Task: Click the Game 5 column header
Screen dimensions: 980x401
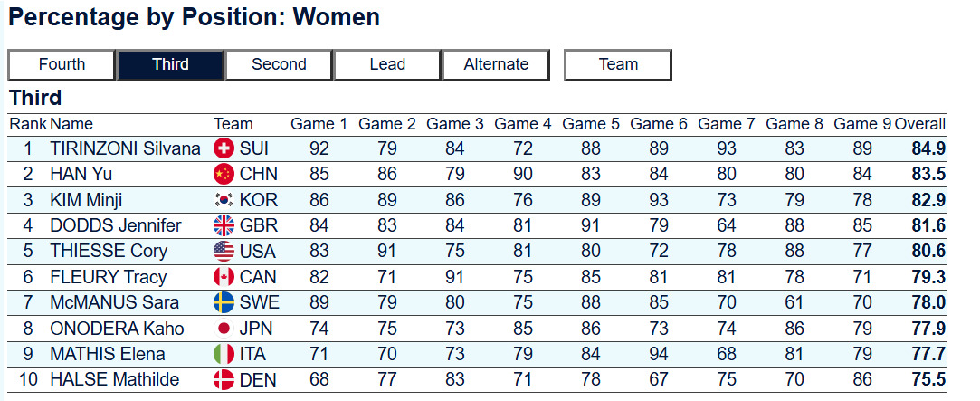Action: [x=591, y=124]
